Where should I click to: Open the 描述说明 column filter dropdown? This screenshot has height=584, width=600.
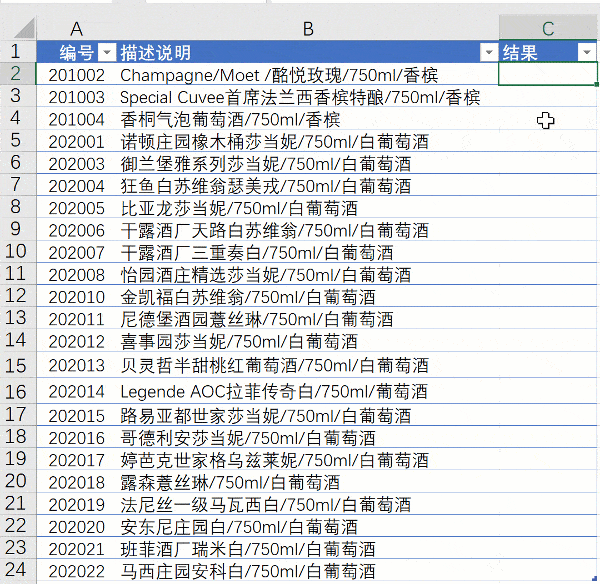click(x=489, y=52)
